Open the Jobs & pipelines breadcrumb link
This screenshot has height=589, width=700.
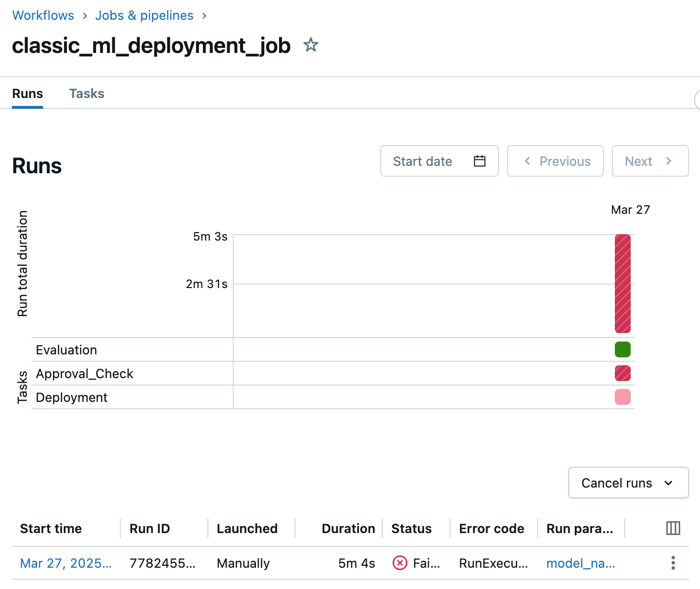(x=144, y=15)
